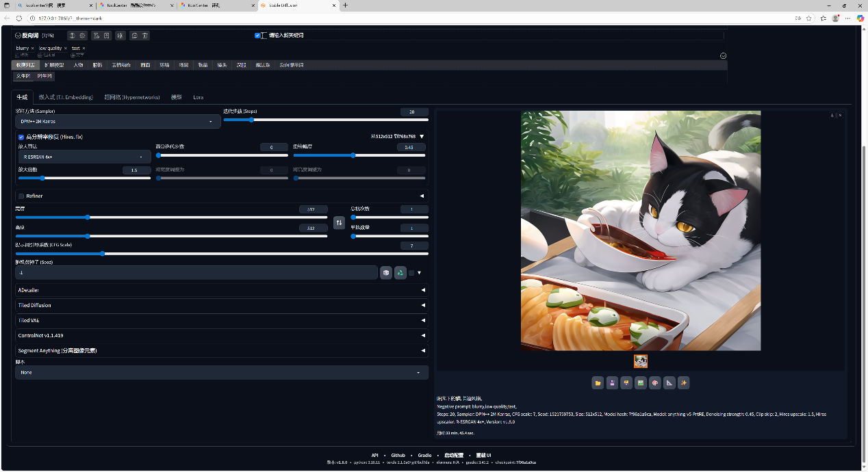Viewport: 868px width, 472px height.
Task: Send to extras with the triangle ruler icon
Action: click(669, 383)
